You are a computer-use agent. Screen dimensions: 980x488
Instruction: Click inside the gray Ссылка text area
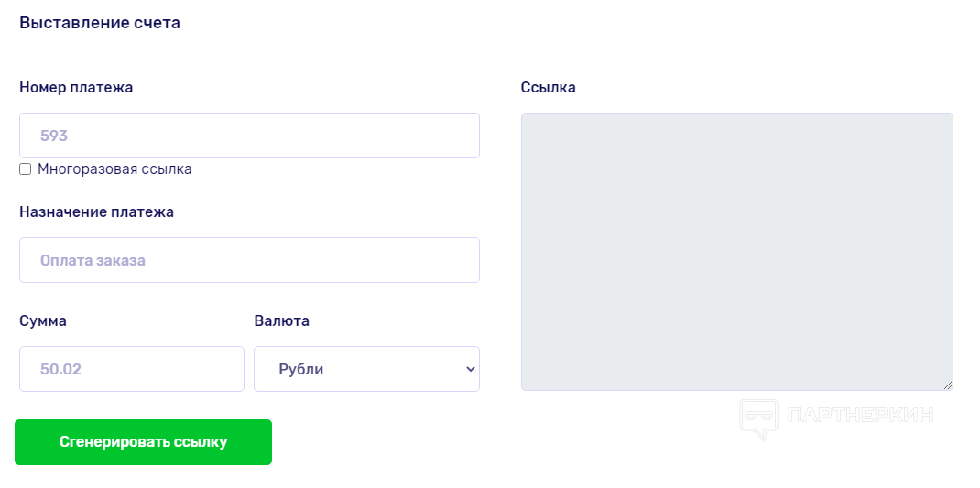[x=736, y=252]
